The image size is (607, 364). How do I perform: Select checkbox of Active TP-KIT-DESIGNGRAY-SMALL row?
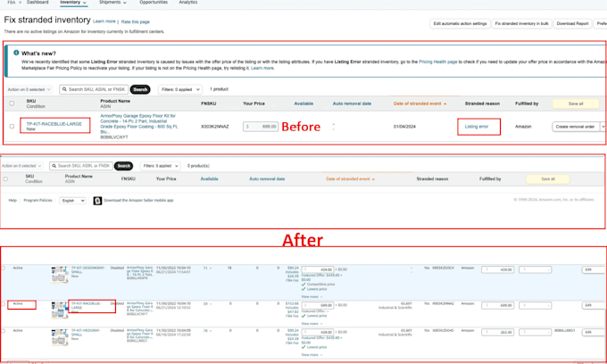click(x=3, y=268)
